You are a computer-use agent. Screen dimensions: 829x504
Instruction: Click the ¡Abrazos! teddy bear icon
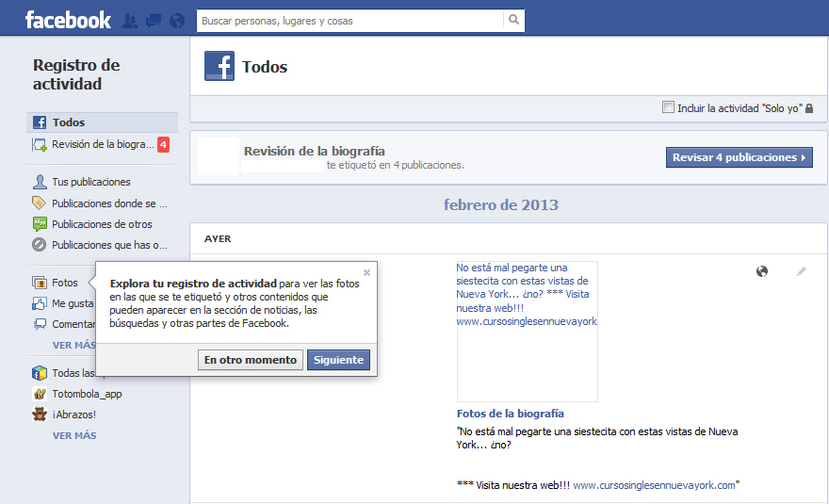(x=40, y=415)
